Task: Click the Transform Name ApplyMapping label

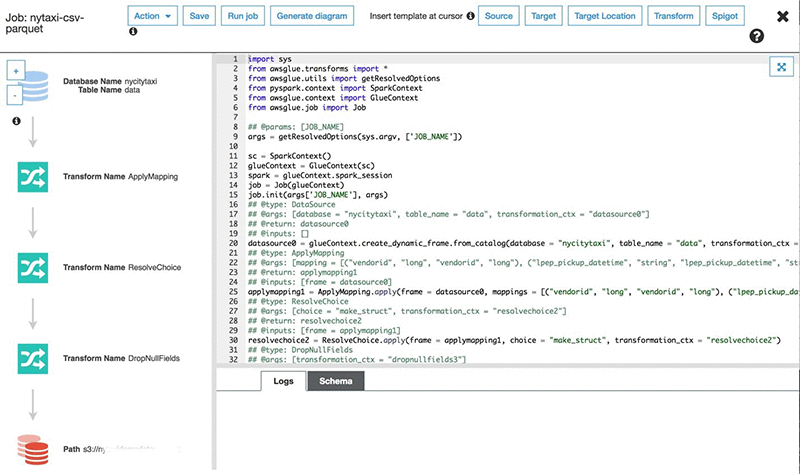Action: pos(120,177)
